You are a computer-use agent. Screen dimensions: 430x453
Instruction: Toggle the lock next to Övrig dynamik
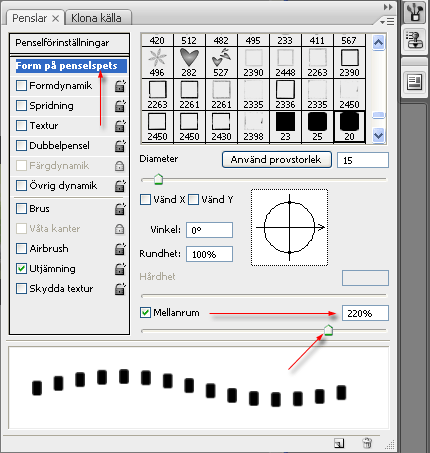(120, 186)
